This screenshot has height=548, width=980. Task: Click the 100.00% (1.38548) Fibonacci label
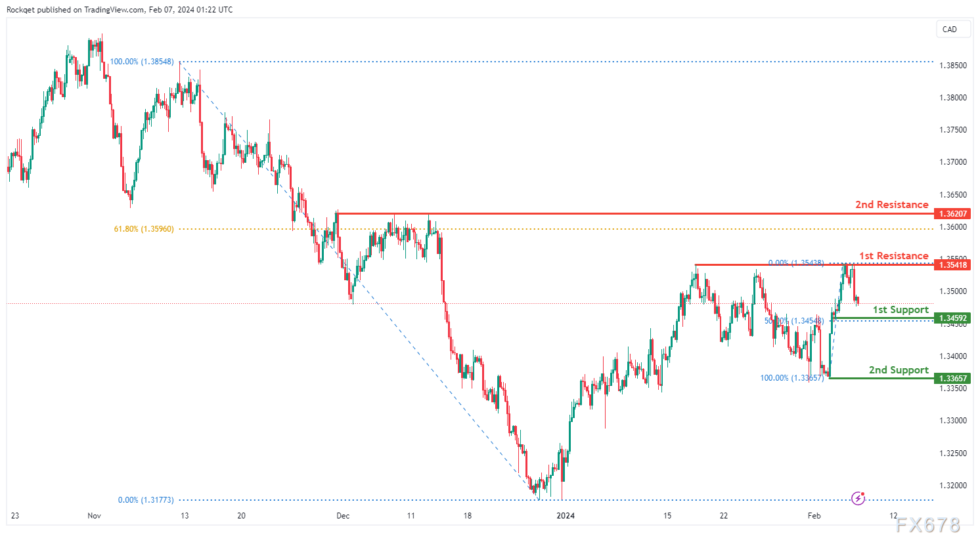click(142, 62)
